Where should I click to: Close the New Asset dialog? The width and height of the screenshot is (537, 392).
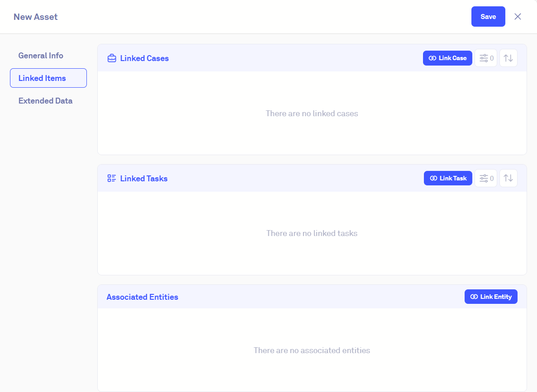(518, 17)
